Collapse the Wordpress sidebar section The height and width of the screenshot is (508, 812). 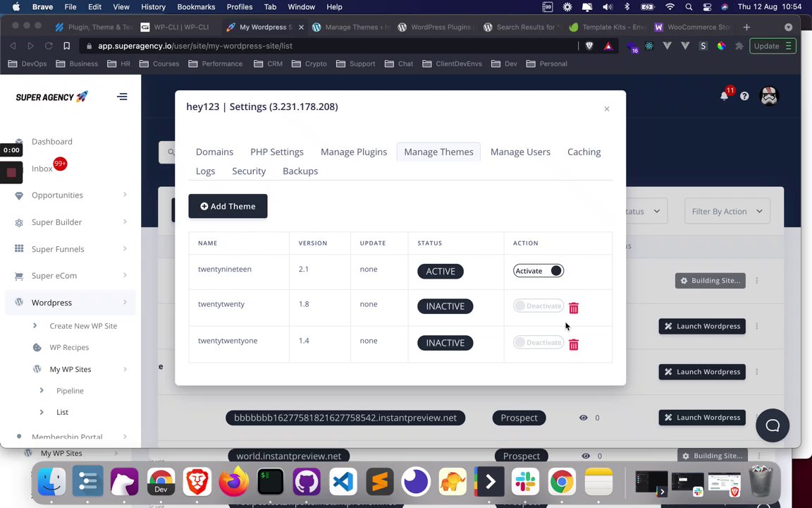125,302
